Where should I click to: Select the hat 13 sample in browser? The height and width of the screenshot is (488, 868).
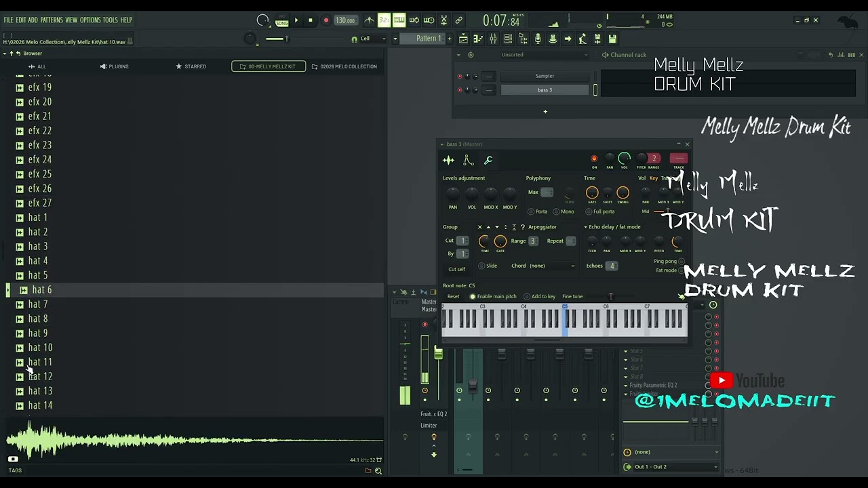point(40,391)
